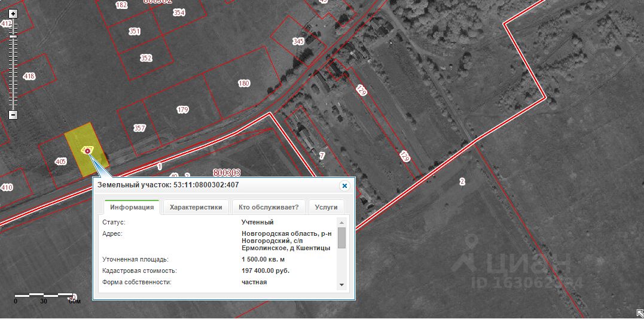The height and width of the screenshot is (319, 644).
Task: Click the Адрес field label
Action: tap(112, 233)
